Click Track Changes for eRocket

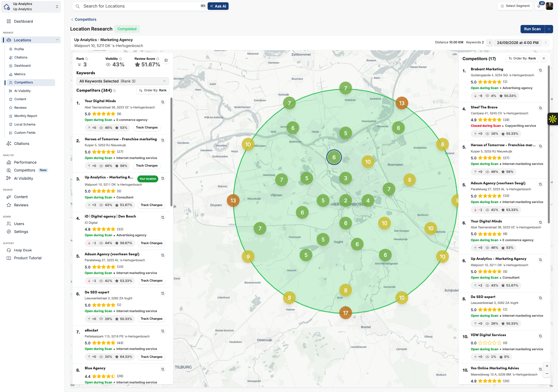pos(152,357)
